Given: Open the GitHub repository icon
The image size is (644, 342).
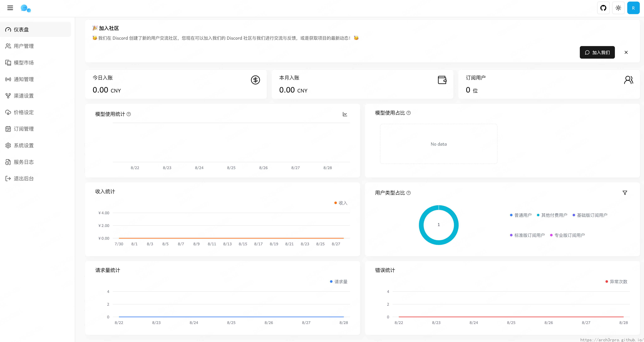Looking at the screenshot, I should [x=603, y=8].
